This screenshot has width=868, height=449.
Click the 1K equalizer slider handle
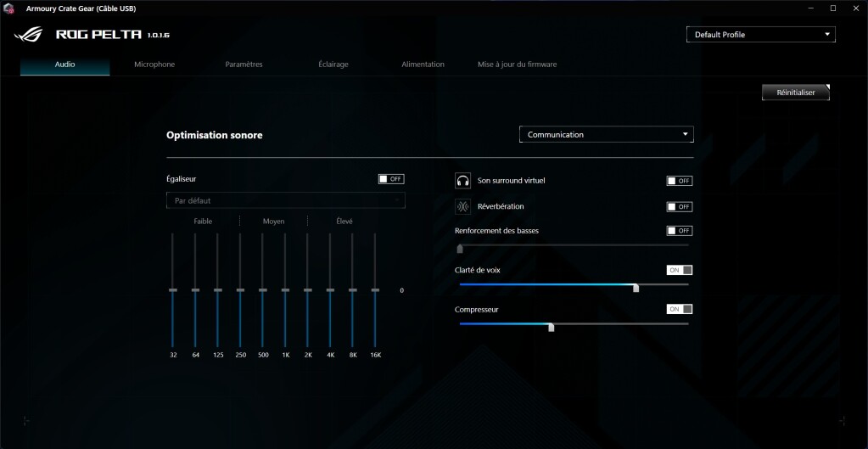point(285,290)
